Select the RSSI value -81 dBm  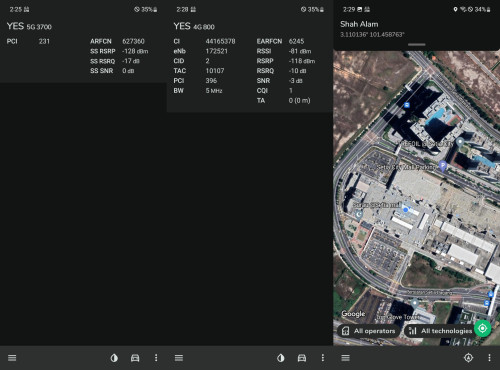[300, 51]
